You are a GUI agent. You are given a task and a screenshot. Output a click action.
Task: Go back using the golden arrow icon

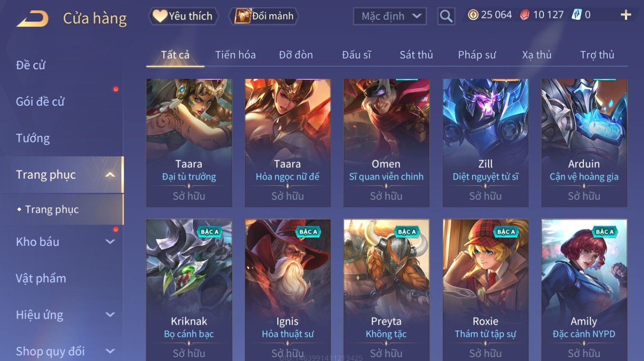(32, 19)
